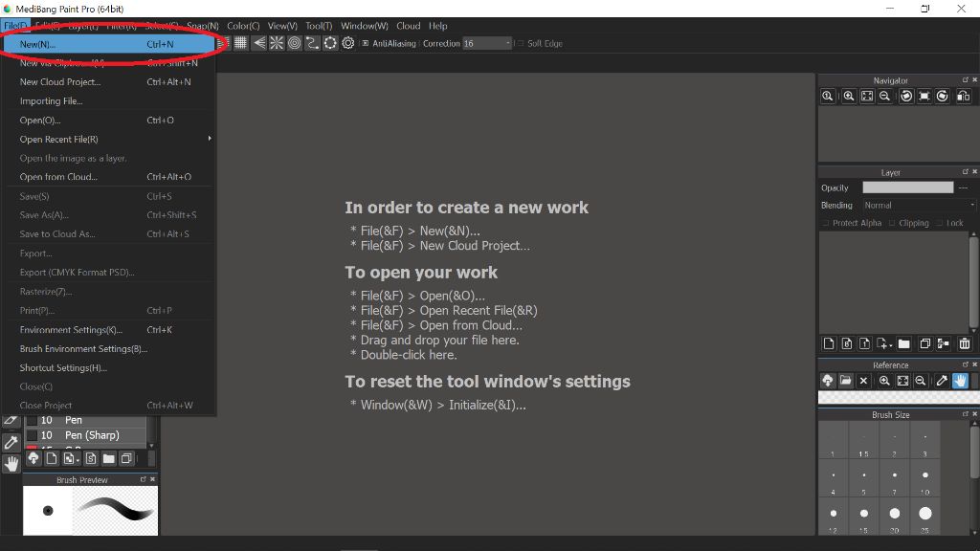Create layer folder in Layer panel
Viewport: 980px width, 551px height.
(x=903, y=343)
